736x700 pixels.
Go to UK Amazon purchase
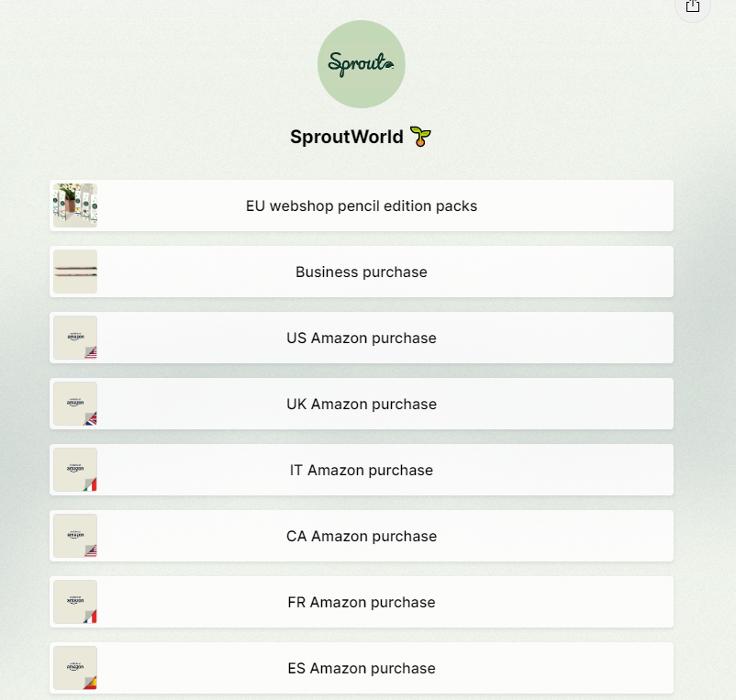pos(362,404)
